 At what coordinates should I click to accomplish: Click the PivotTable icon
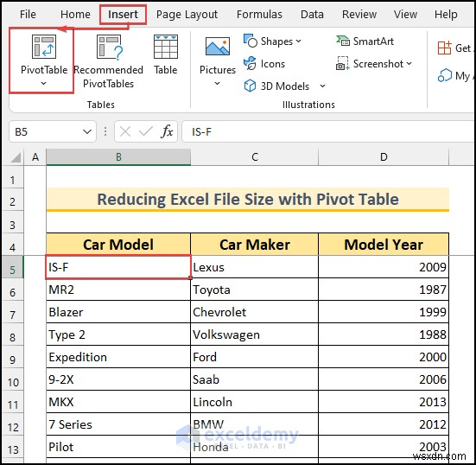click(44, 47)
